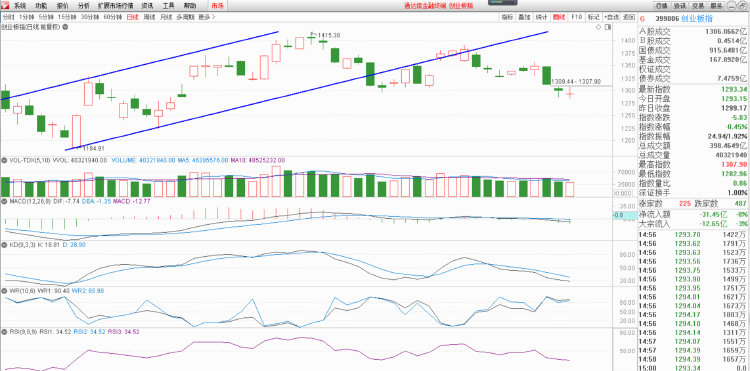
Task: Click the 1415.38 high price label
Action: pyautogui.click(x=329, y=35)
